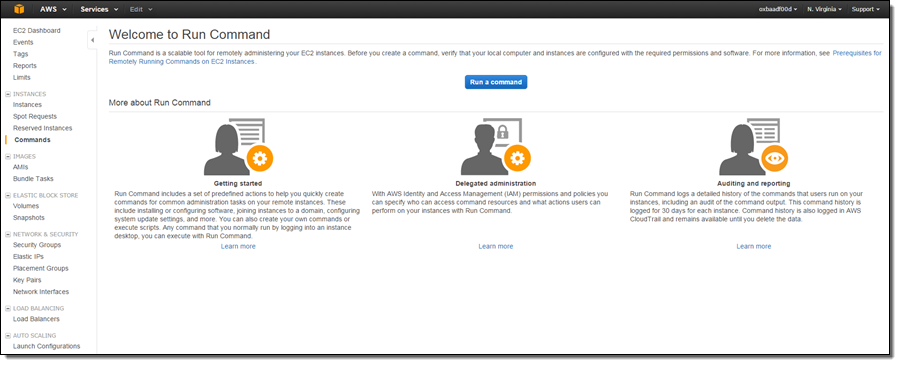
Task: Click the Delegated administration lock illustration
Action: [496, 147]
